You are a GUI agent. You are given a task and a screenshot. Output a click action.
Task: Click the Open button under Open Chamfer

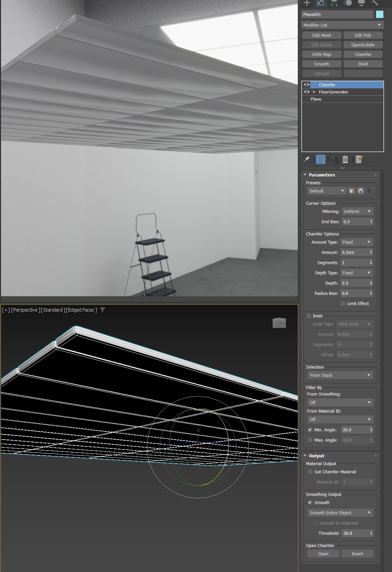tap(323, 554)
